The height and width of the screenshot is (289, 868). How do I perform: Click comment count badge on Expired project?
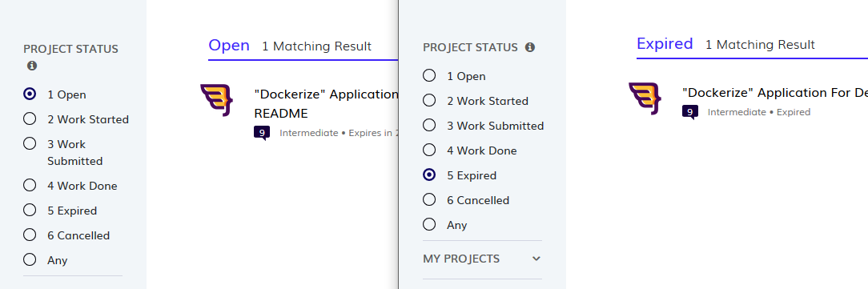[x=689, y=112]
